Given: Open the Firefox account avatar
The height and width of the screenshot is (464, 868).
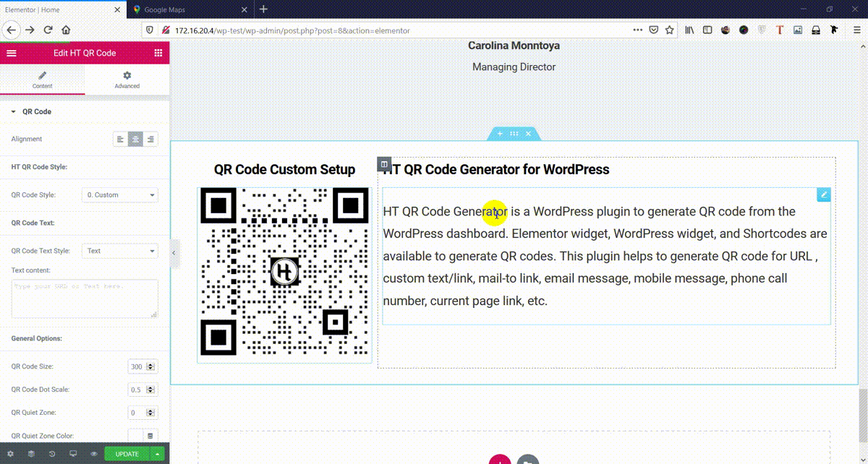Looking at the screenshot, I should point(726,30).
